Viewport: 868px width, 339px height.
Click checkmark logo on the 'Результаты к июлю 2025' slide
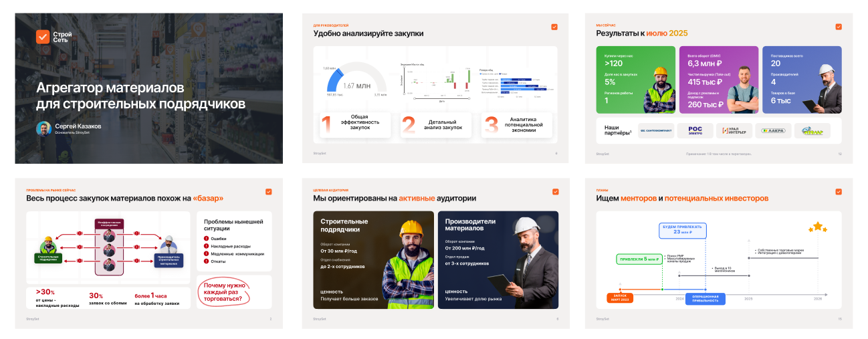(x=839, y=27)
